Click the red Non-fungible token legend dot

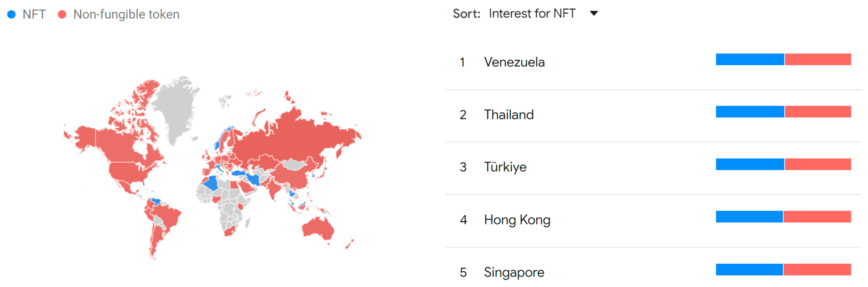(62, 14)
